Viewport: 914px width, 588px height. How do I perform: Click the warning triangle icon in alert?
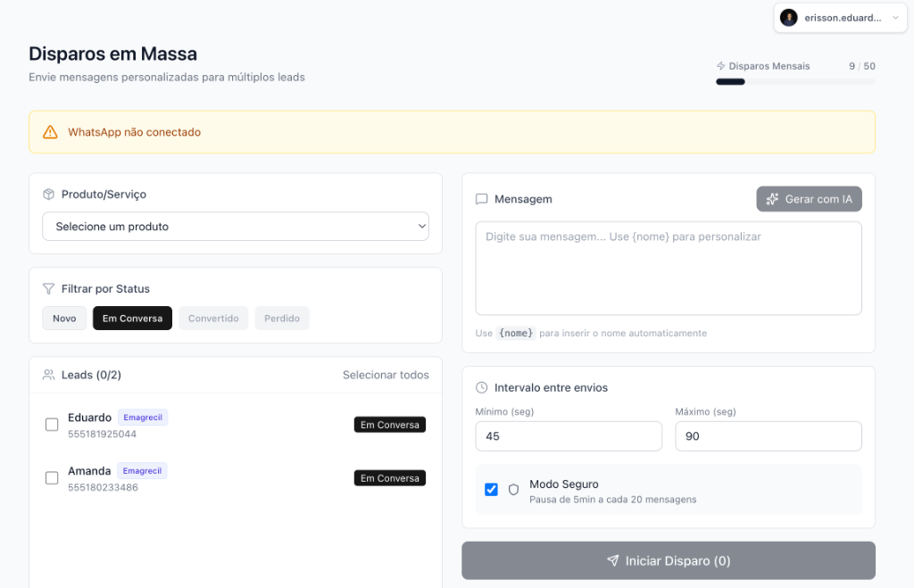pyautogui.click(x=50, y=132)
